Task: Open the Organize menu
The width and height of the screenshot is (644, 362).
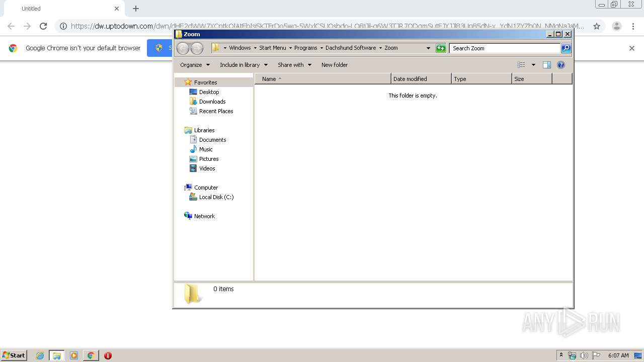Action: coord(195,65)
